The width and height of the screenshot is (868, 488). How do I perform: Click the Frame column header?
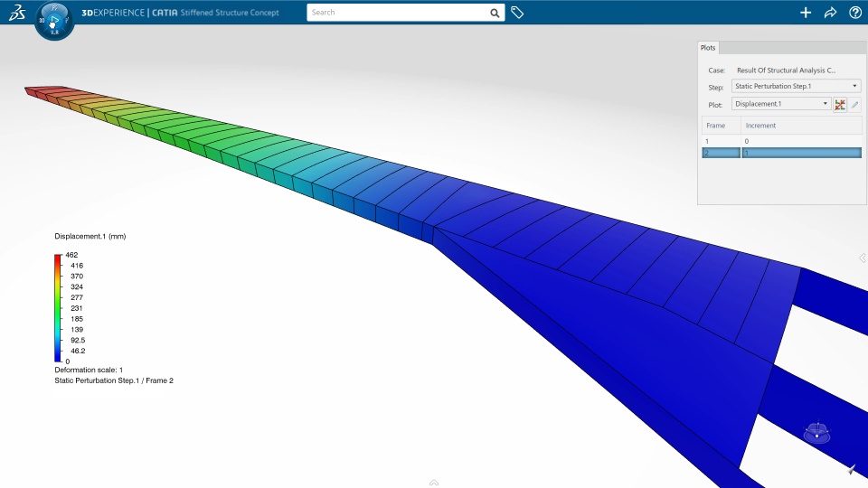pos(722,126)
